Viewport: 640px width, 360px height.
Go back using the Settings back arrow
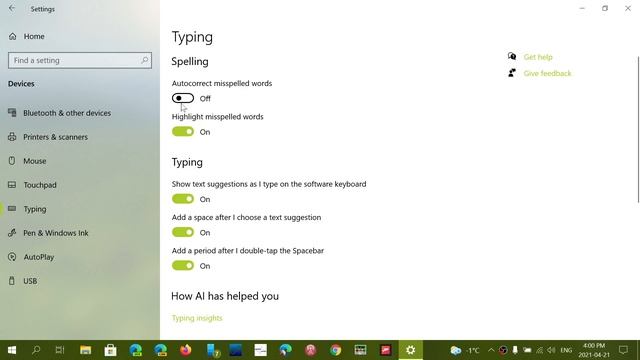12,9
